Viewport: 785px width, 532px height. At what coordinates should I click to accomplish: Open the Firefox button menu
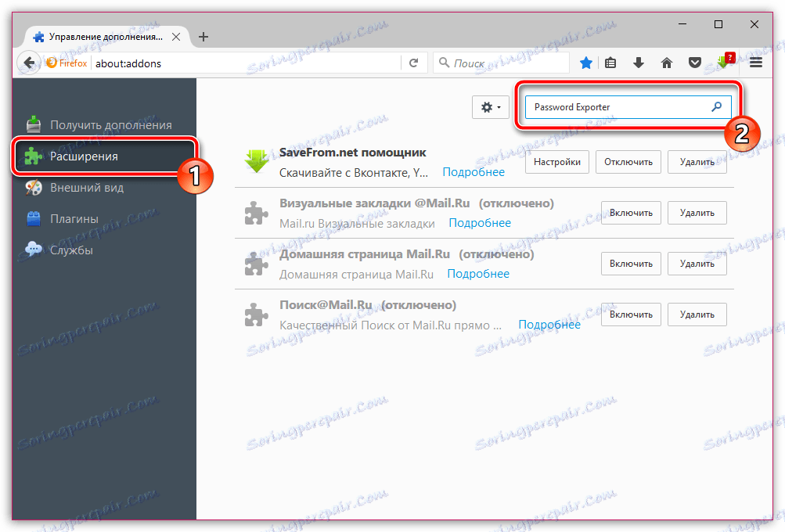point(67,62)
